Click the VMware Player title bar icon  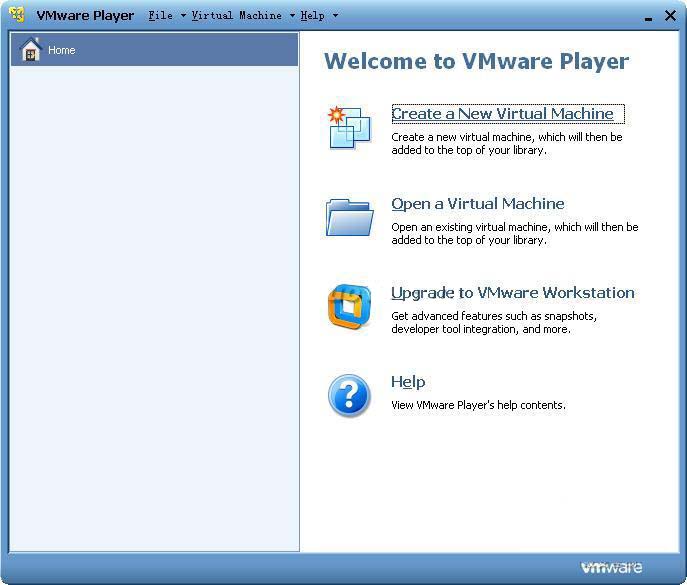tap(17, 15)
